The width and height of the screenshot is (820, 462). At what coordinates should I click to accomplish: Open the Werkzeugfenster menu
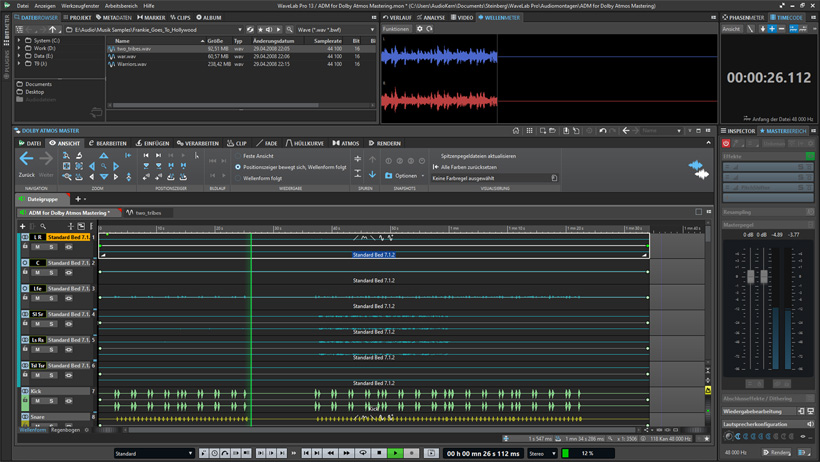point(80,6)
